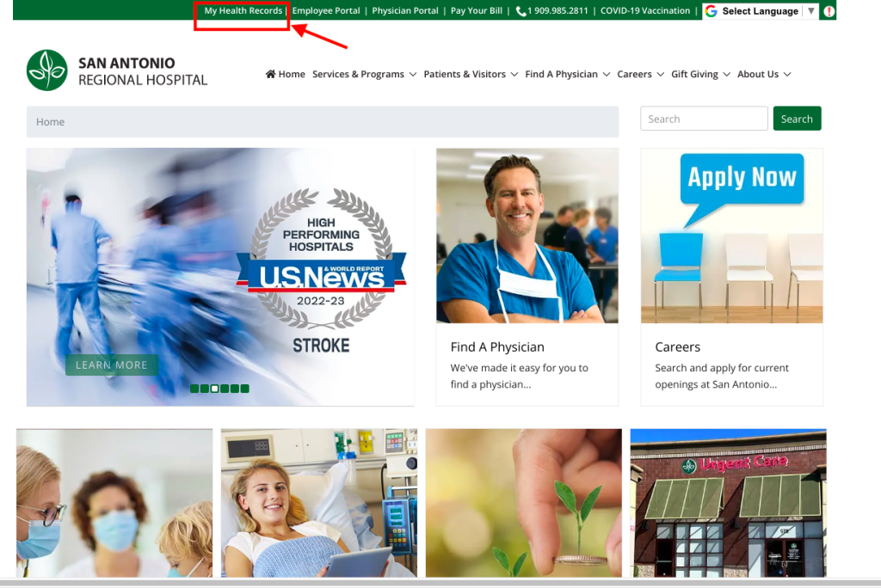
Task: Click the LEARN MORE button on the slider
Action: click(111, 365)
